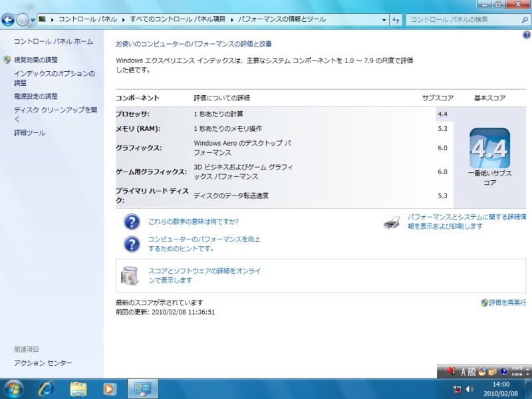
Task: Open 詳細ツール link in sidebar
Action: tap(29, 133)
